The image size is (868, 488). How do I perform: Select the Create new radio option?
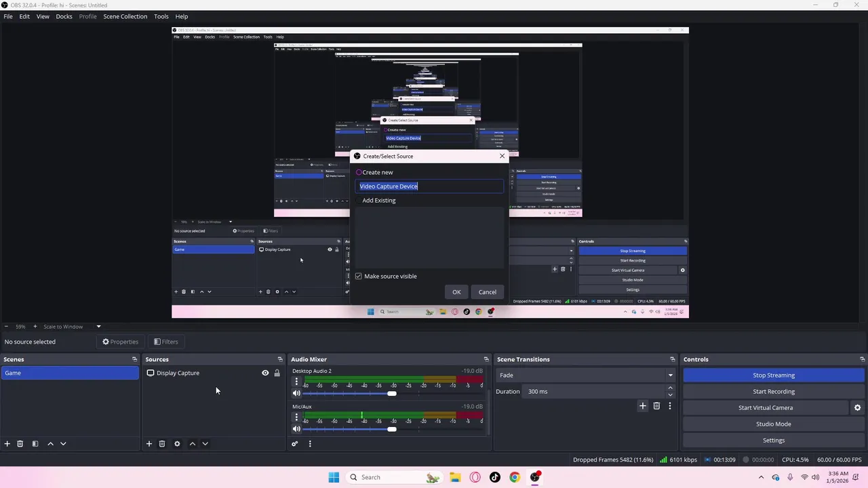359,172
